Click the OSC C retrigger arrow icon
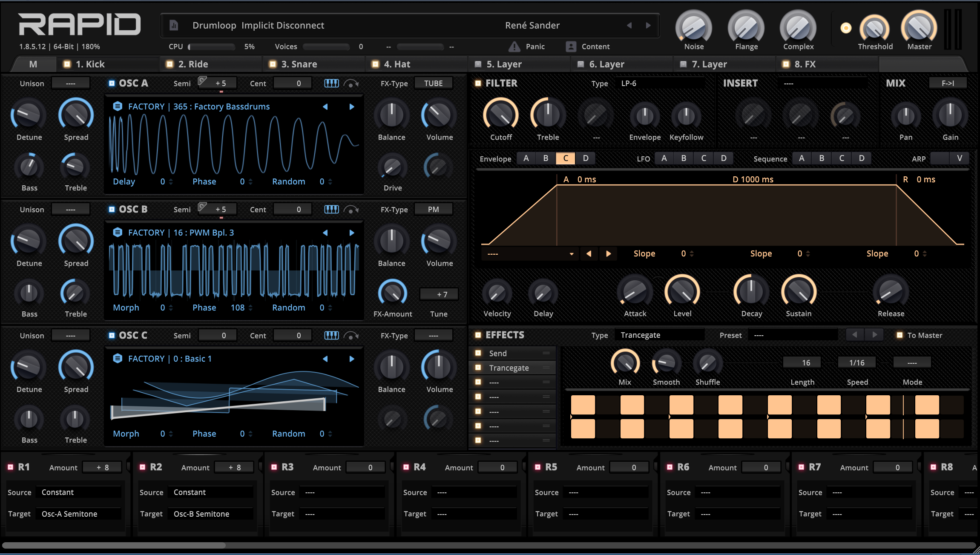The height and width of the screenshot is (555, 980). point(351,336)
